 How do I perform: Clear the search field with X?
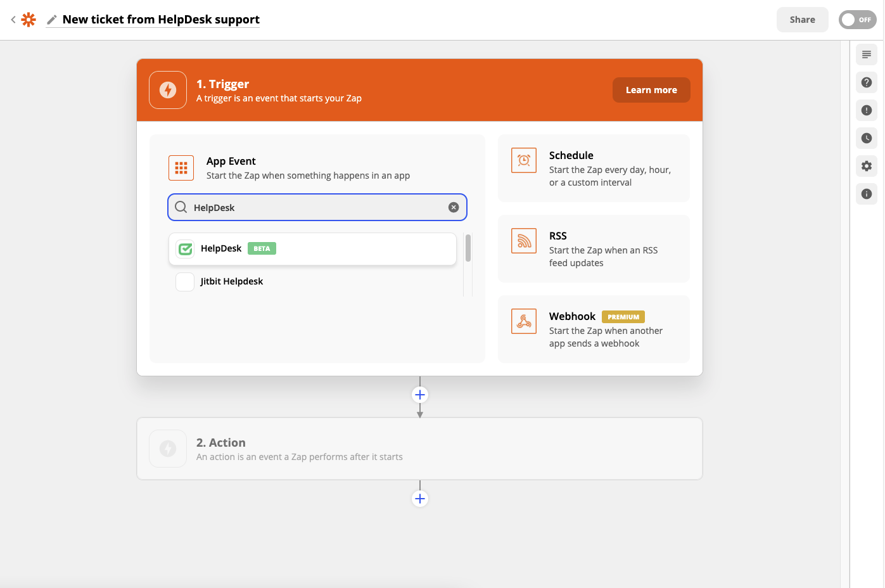click(454, 207)
